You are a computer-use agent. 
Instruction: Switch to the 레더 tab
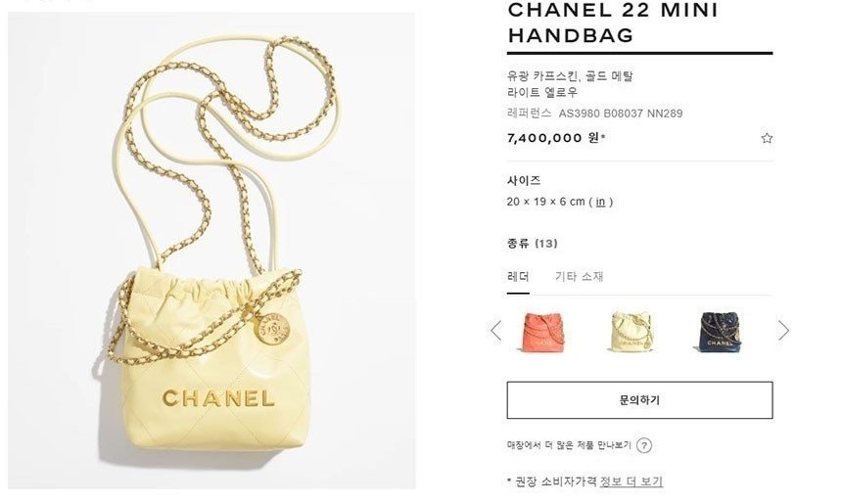tap(518, 277)
